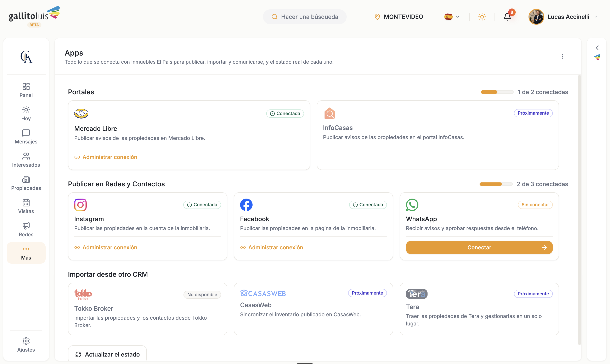Collapse right panel with chevron arrow

tap(597, 48)
